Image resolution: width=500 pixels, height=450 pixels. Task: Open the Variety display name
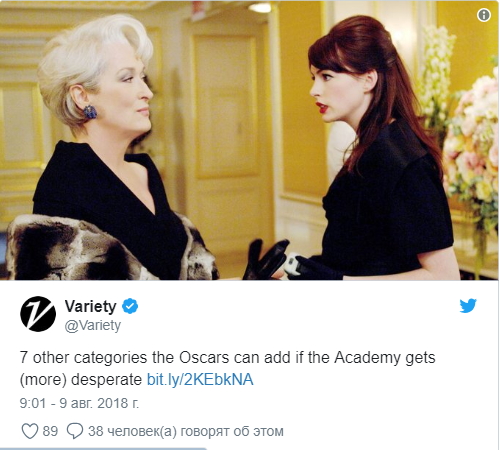pos(90,306)
